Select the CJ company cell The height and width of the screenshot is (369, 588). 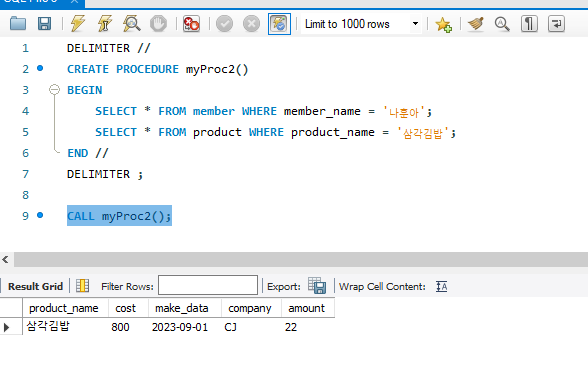pyautogui.click(x=251, y=327)
